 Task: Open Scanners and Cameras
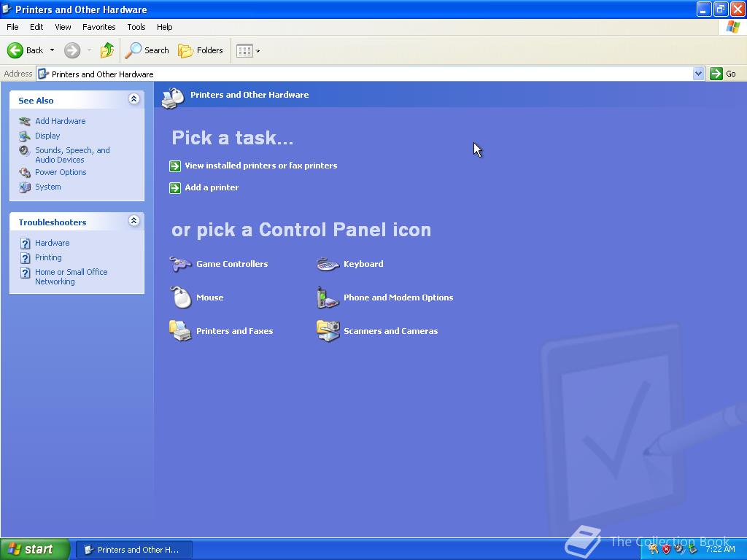pos(390,331)
